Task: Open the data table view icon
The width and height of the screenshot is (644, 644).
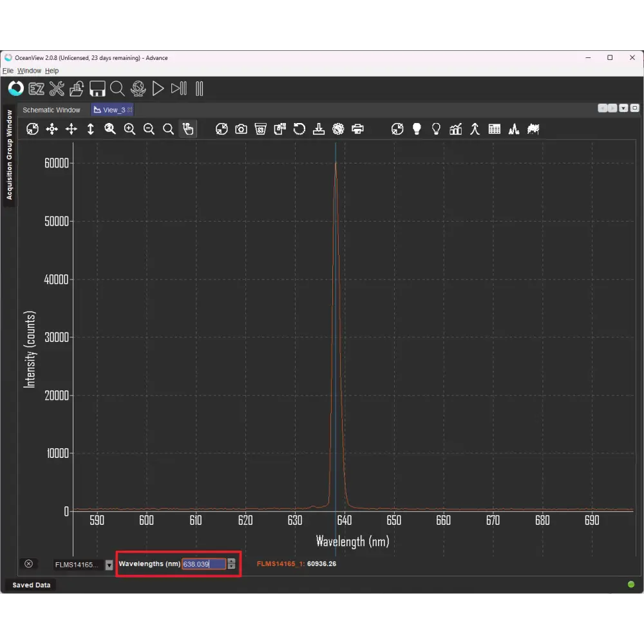Action: point(495,129)
